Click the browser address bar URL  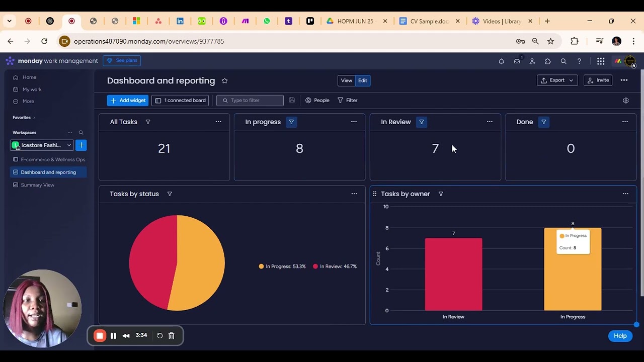pos(149,41)
